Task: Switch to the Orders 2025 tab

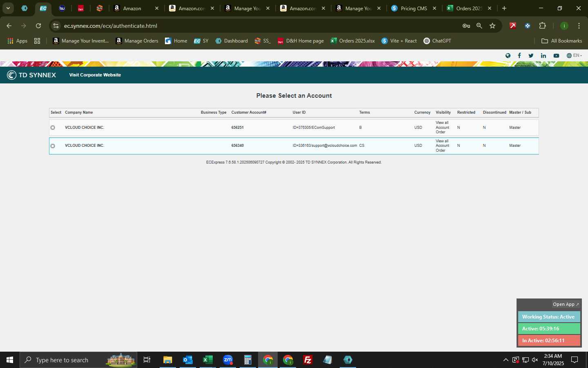Action: 470,8
